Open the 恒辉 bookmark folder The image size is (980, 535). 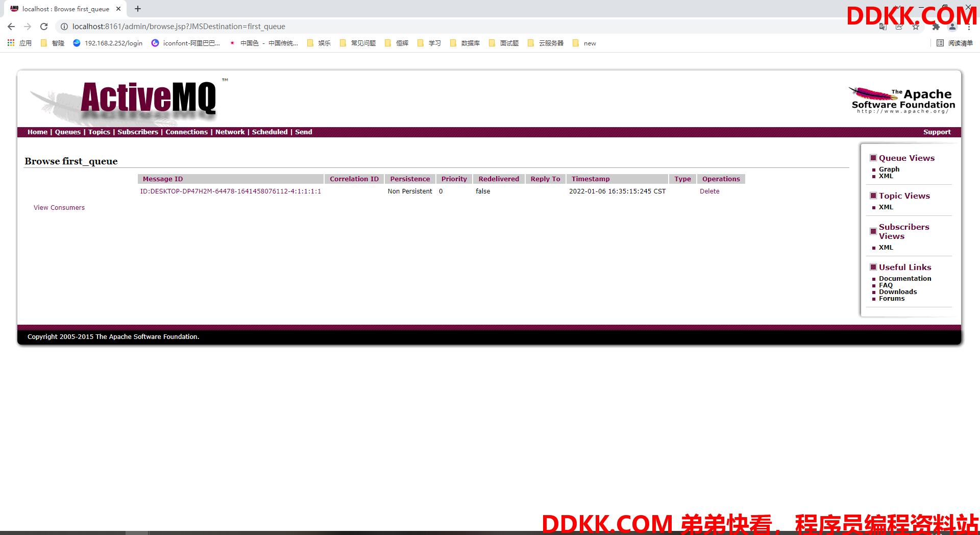click(397, 43)
